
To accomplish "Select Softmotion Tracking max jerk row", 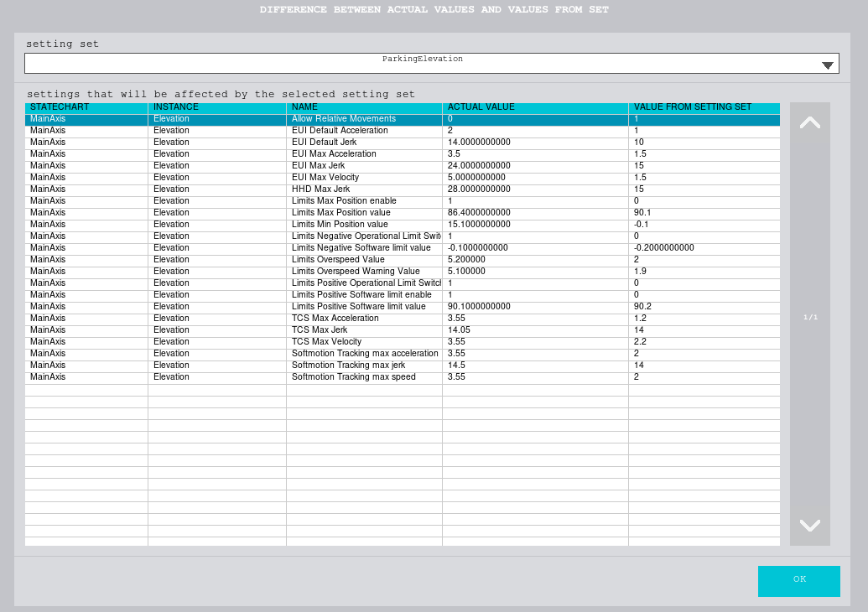I will coord(403,366).
